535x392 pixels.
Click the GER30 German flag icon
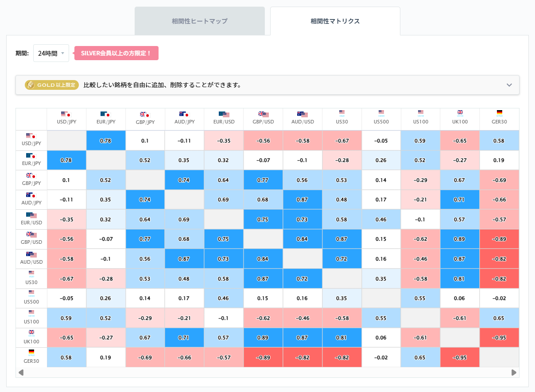pos(499,114)
